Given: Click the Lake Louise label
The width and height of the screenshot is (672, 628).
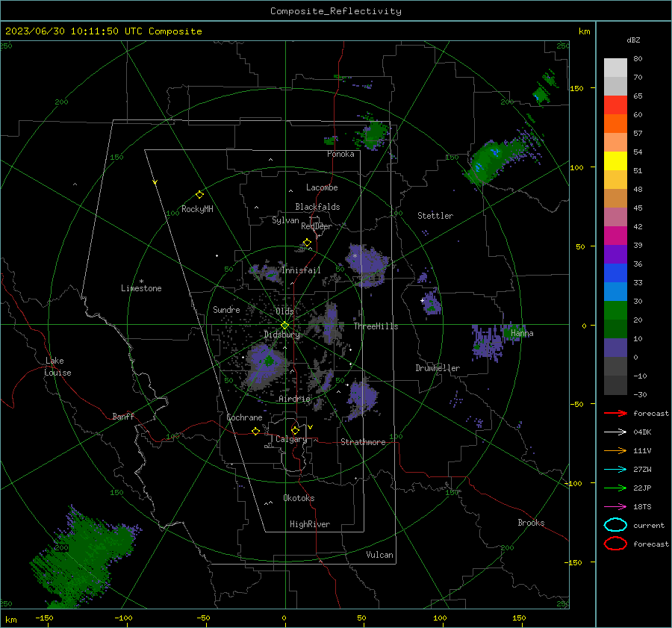Looking at the screenshot, I should pos(57,367).
